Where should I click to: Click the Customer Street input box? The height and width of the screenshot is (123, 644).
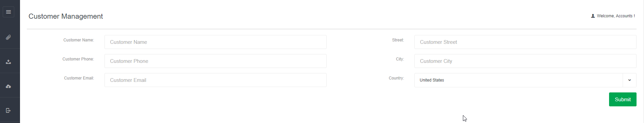click(525, 42)
